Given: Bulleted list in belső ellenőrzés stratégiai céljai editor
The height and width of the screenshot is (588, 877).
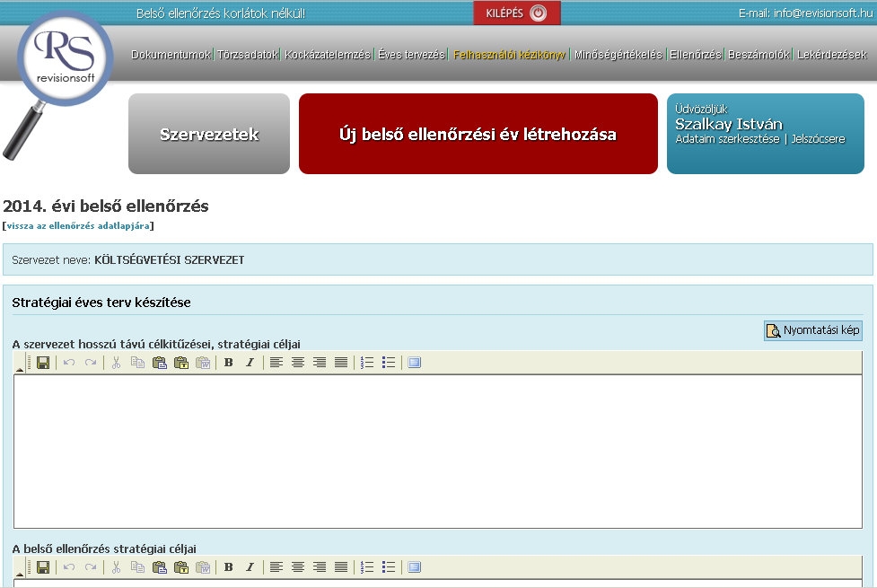Looking at the screenshot, I should pyautogui.click(x=389, y=567).
